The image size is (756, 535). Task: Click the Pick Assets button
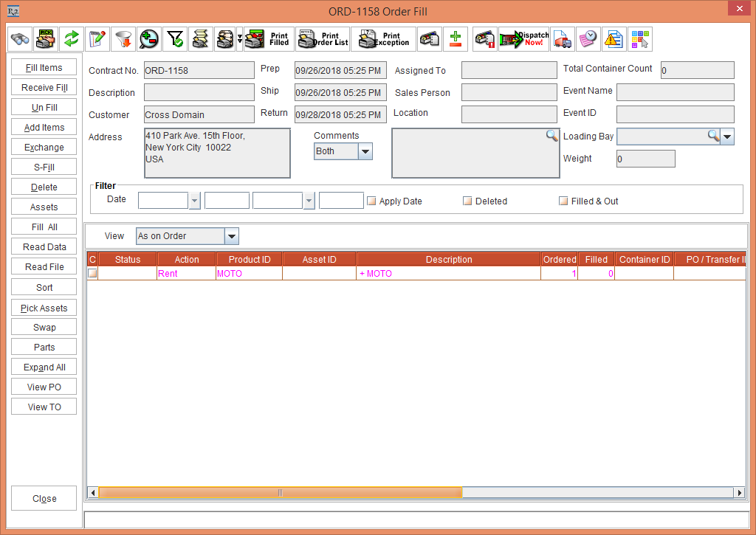click(x=44, y=308)
